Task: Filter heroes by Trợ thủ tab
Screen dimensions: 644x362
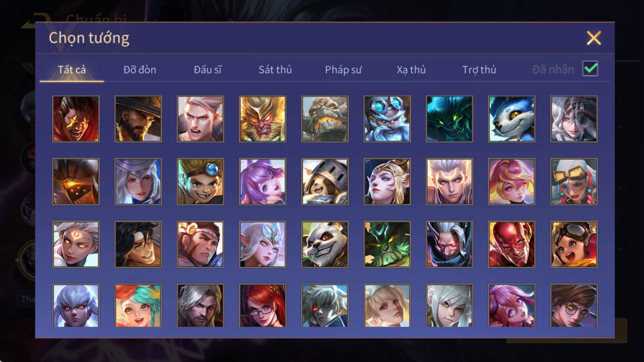Action: [x=479, y=70]
